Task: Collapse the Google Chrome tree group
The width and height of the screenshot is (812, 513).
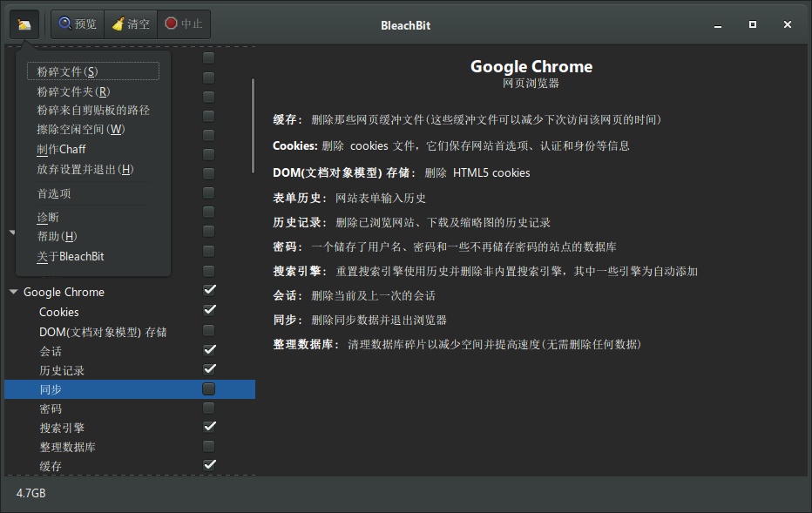Action: [x=13, y=292]
